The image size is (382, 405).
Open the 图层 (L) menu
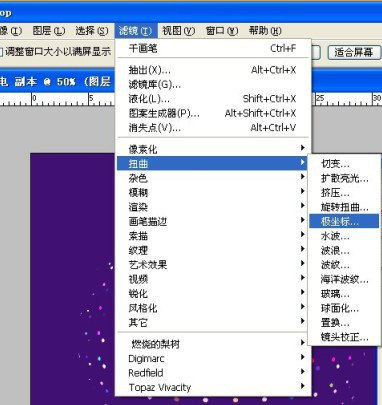49,31
